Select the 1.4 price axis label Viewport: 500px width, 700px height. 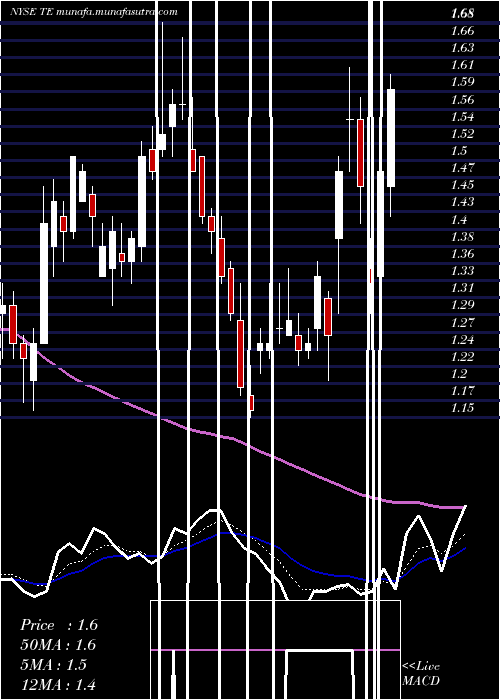(459, 219)
